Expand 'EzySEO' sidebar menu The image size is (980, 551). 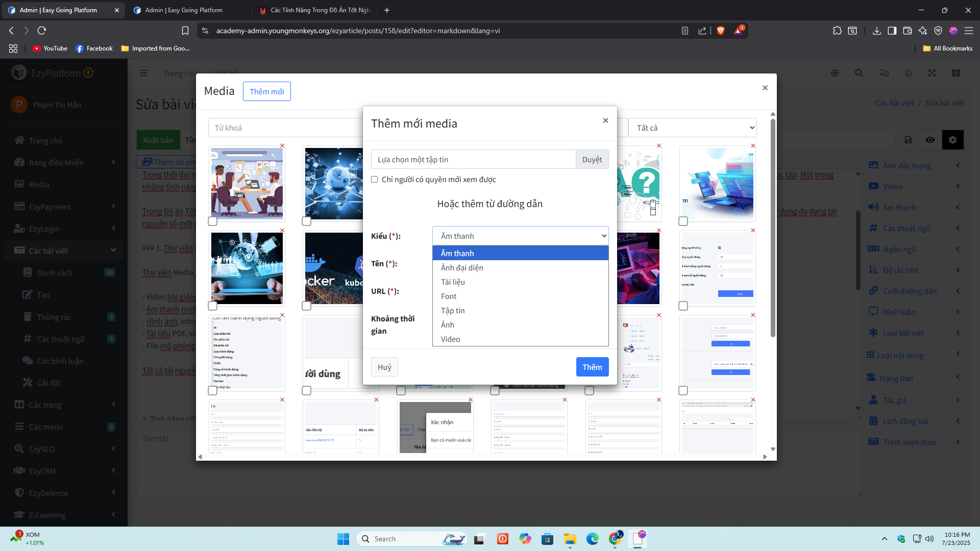click(64, 449)
